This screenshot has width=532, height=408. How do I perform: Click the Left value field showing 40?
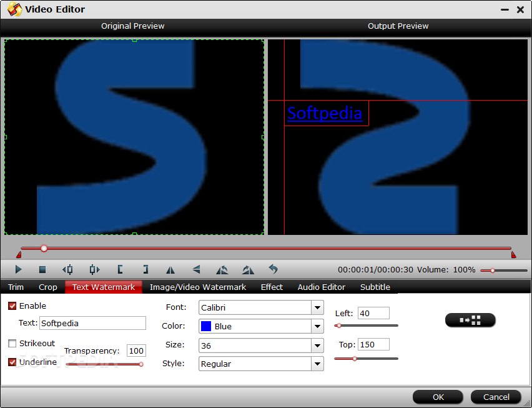pyautogui.click(x=373, y=313)
